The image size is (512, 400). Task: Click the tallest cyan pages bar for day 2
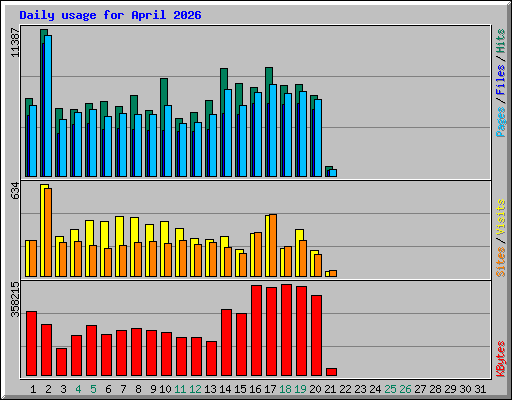coord(48,106)
